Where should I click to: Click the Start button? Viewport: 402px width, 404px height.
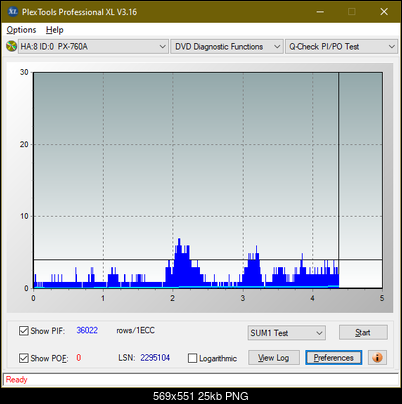363,332
